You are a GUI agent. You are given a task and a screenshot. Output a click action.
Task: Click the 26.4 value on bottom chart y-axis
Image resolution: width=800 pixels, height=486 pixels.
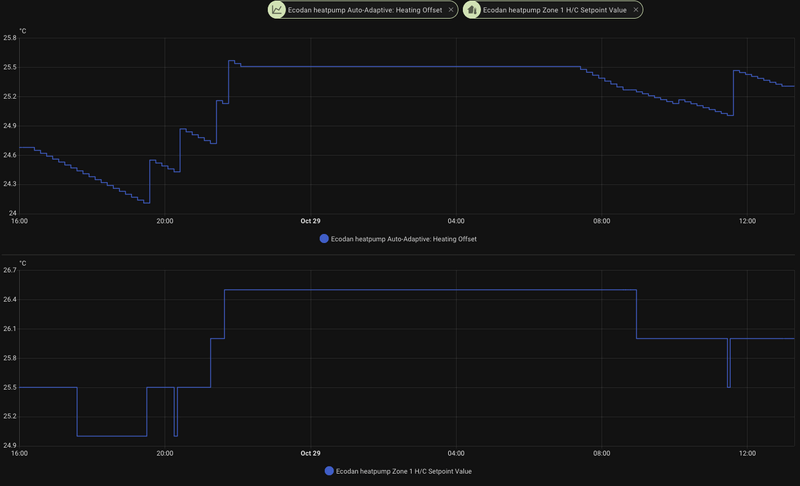tap(10, 300)
